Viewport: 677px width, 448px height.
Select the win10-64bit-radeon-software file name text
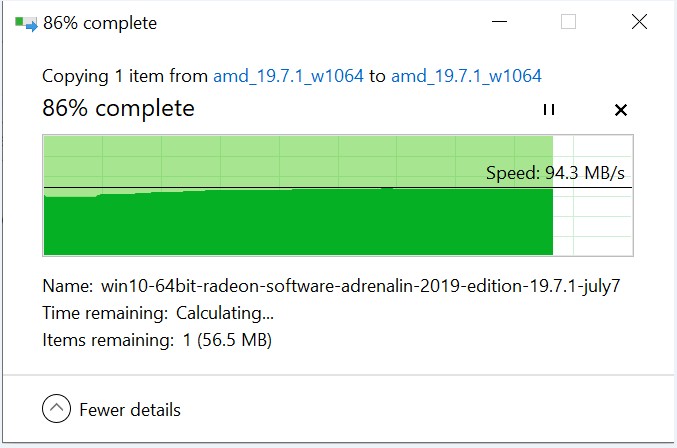(361, 286)
